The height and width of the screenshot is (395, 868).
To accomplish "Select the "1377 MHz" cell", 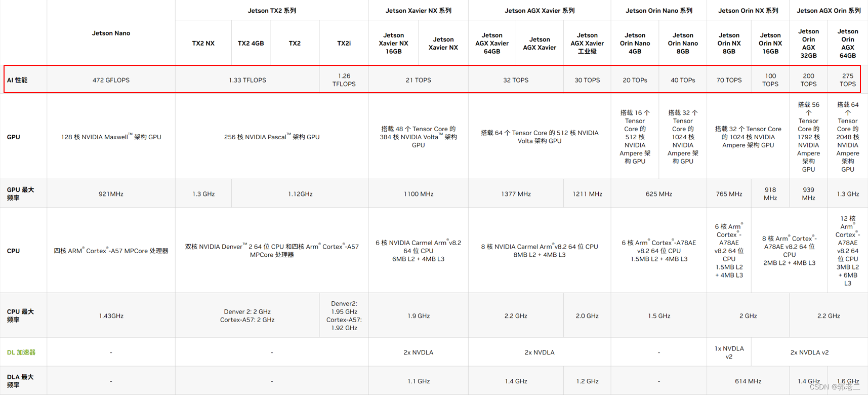I will coord(516,194).
